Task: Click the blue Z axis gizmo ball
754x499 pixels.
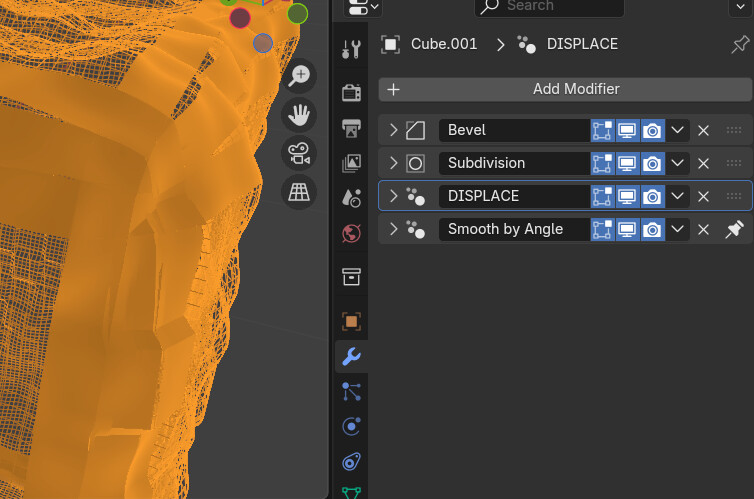Action: [263, 43]
